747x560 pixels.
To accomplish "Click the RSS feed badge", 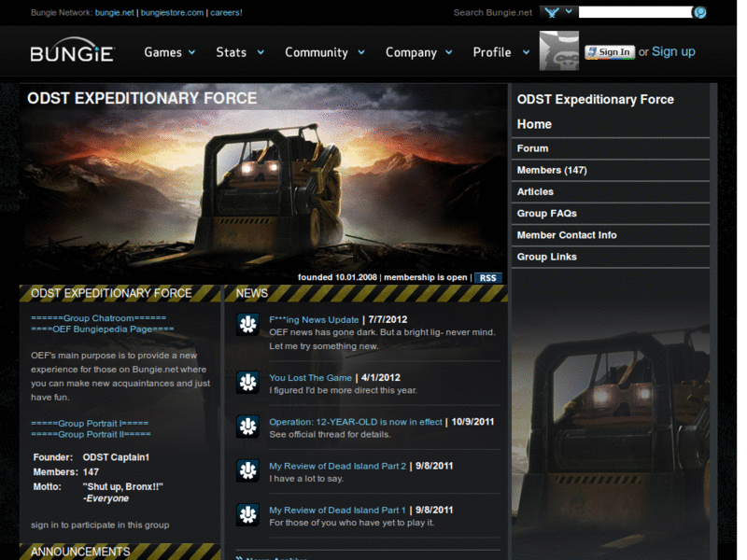I will [x=487, y=277].
